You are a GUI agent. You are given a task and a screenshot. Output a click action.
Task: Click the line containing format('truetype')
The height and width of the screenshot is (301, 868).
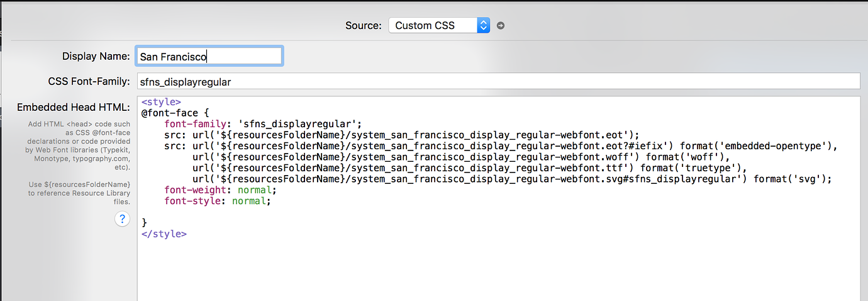click(x=469, y=168)
